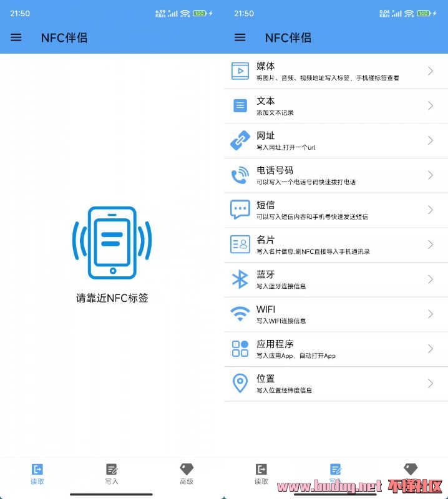Image resolution: width=448 pixels, height=499 pixels.
Task: Tap the 写入位置经纬度信息 description
Action: [284, 390]
